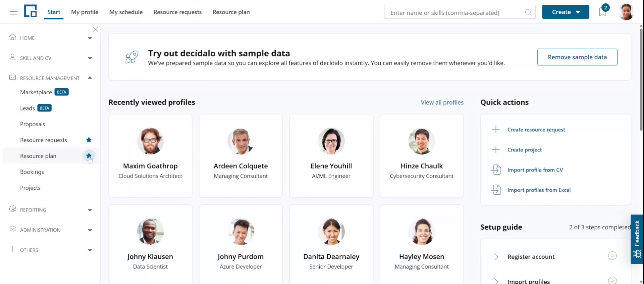The image size is (644, 284).
Task: Click the search magnifier icon
Action: coord(528,12)
